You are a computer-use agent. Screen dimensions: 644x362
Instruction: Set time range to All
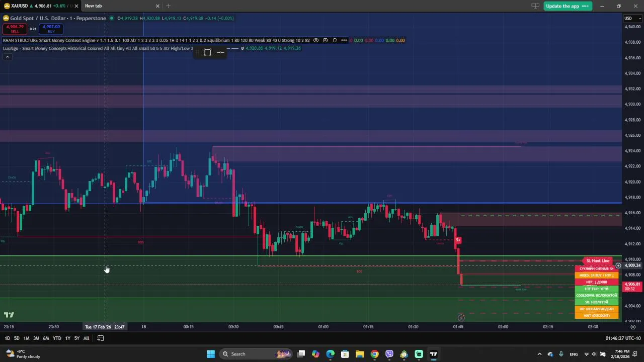click(86, 338)
